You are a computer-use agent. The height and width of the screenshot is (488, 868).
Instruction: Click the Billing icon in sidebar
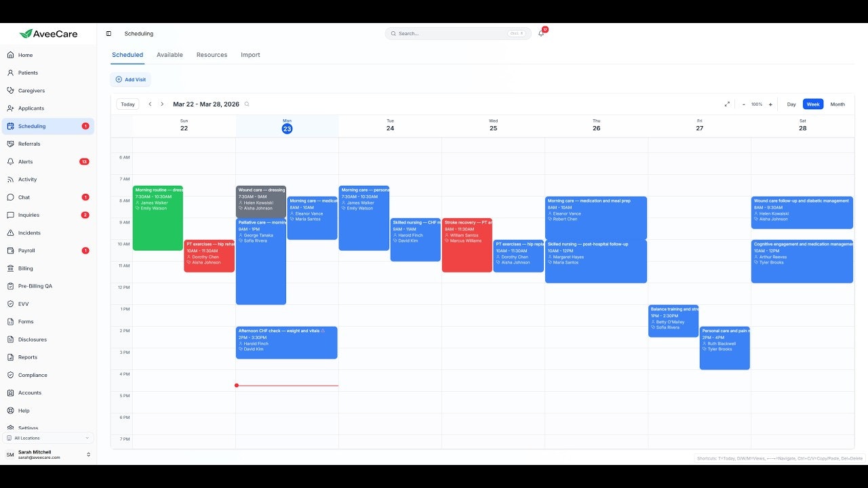[10, 268]
